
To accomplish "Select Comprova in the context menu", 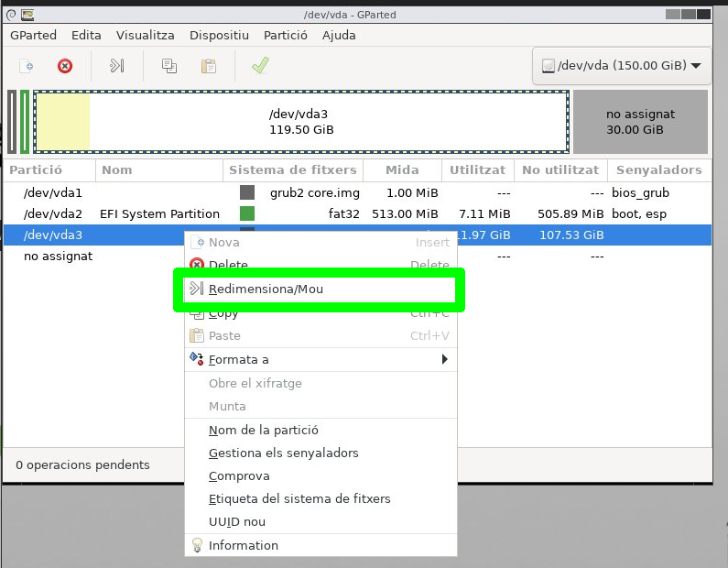I will click(239, 476).
